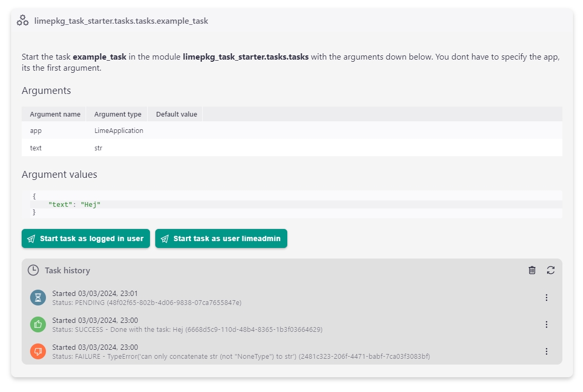Click the Default value column header
Viewport: 583px width, 392px height.
point(176,114)
